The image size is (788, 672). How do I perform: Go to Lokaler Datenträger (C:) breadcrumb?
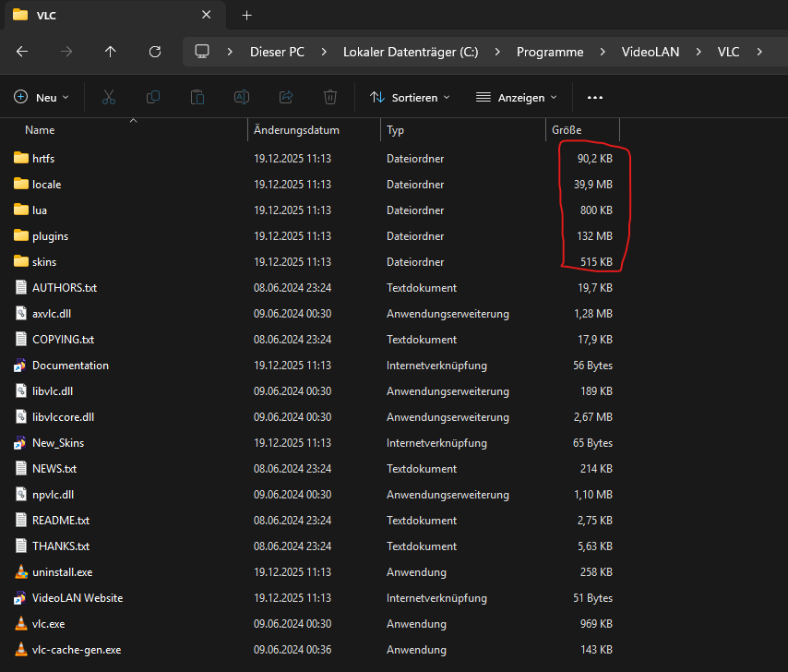(x=411, y=52)
